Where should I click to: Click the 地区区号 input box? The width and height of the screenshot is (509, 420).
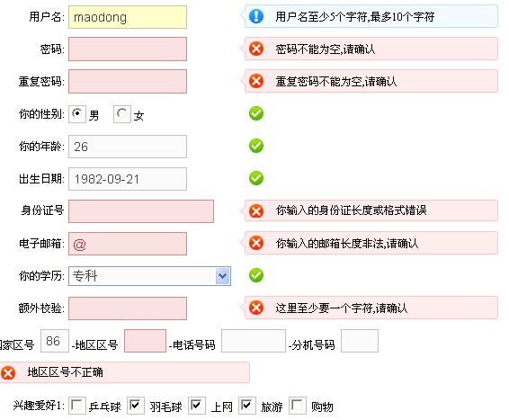(x=145, y=341)
